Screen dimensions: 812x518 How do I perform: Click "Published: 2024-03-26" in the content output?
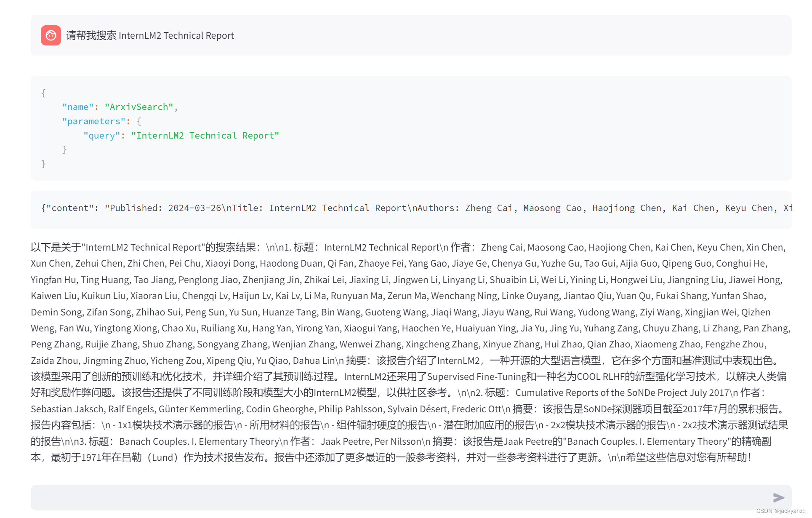[x=165, y=208]
